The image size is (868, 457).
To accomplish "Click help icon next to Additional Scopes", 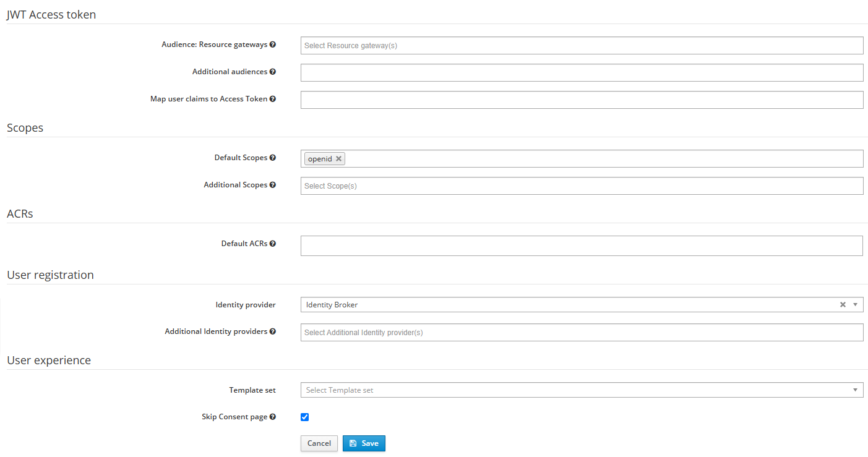I will [273, 185].
